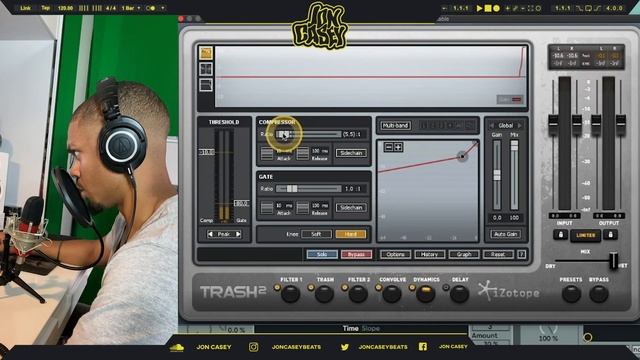640x360 pixels.
Task: Click the SoundCloud icon in the footer
Action: (176, 347)
